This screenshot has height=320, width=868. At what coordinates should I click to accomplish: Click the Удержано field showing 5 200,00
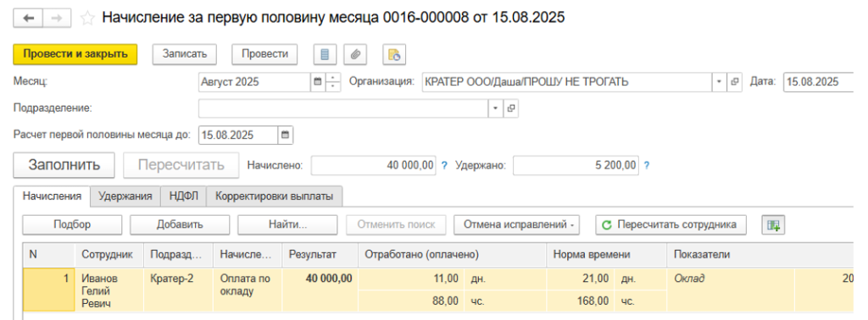[576, 165]
